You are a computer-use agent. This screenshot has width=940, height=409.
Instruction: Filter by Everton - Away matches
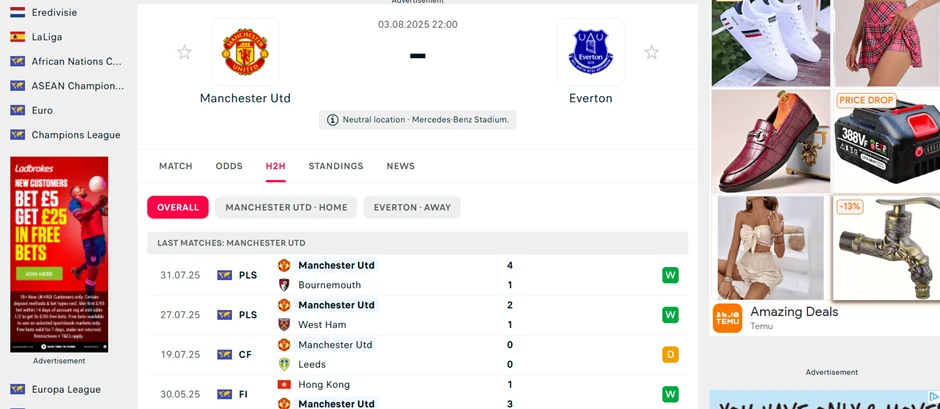point(412,208)
